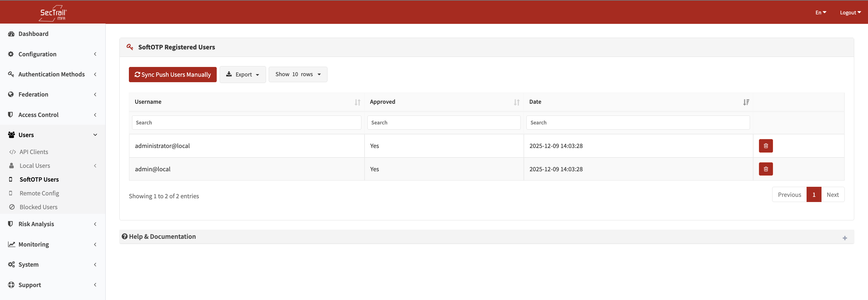
Task: Open Blocked Users in sidebar
Action: tap(38, 207)
